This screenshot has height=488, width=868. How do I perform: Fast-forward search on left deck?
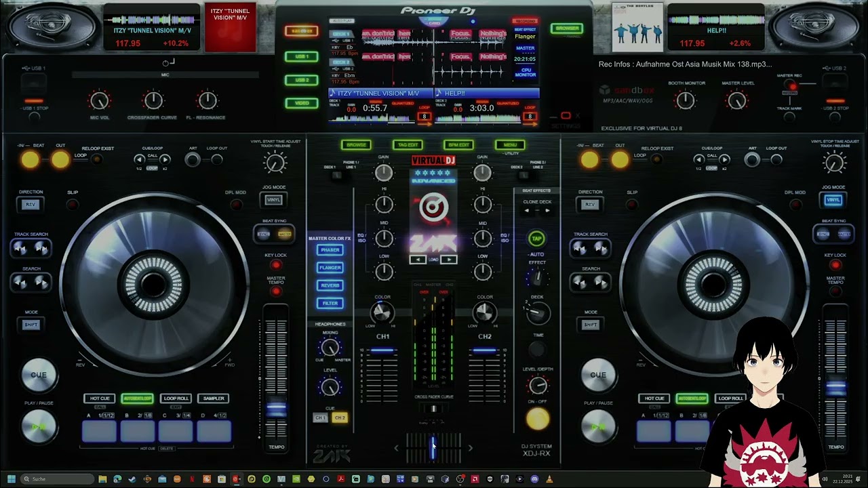click(41, 283)
